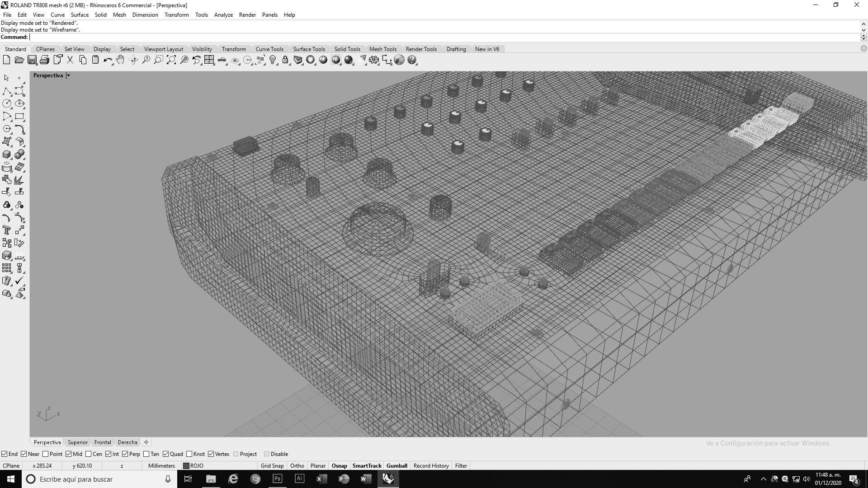
Task: Click the Zoom Dynamic magnifier icon
Action: click(x=146, y=60)
